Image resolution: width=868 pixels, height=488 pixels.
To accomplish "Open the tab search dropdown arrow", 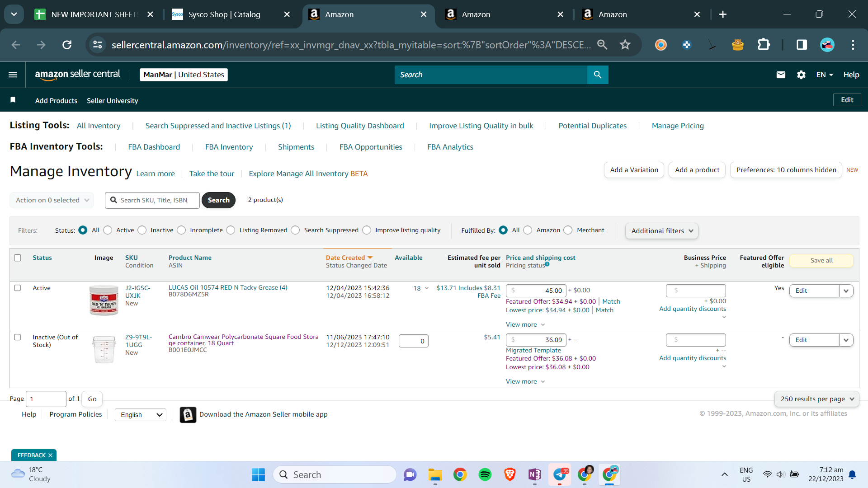I will (x=14, y=14).
